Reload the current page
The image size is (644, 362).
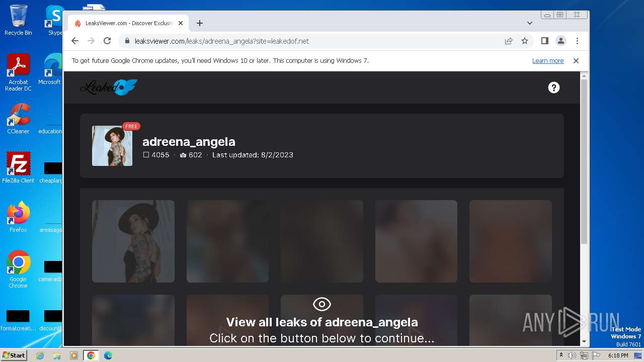tap(107, 41)
